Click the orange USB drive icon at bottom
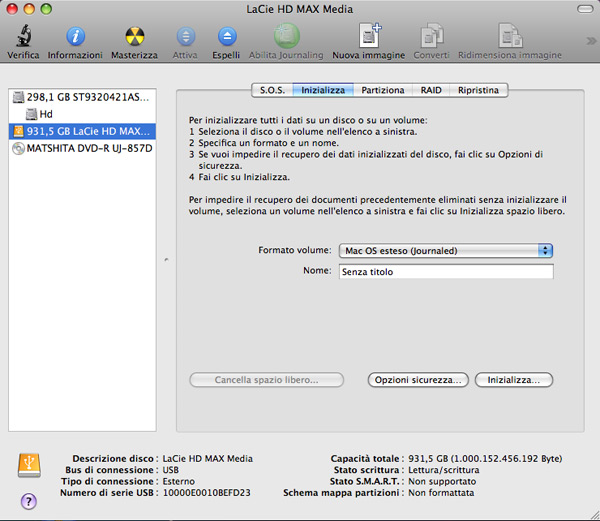 29,465
